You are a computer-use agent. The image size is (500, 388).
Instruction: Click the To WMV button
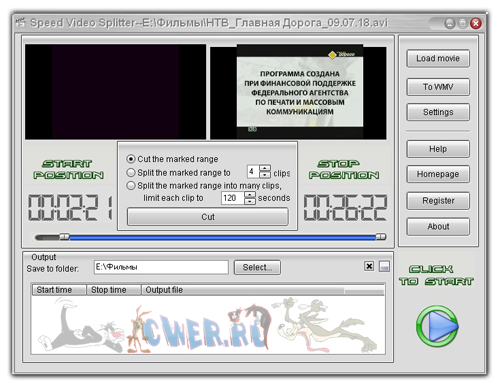click(438, 87)
